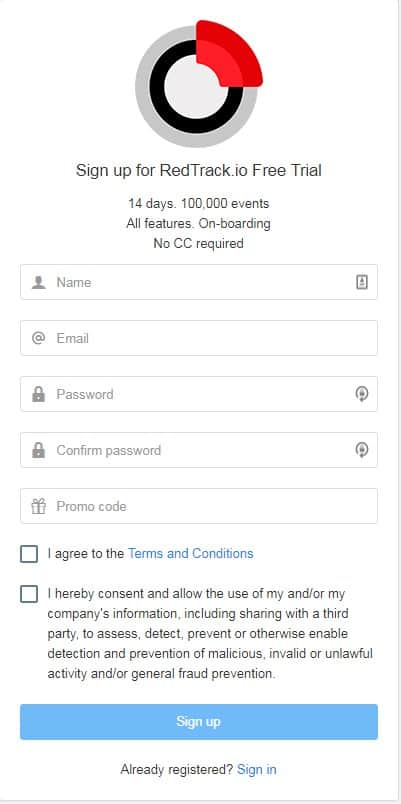Click the padlock icon in Password field
The height and width of the screenshot is (804, 401).
pyautogui.click(x=38, y=394)
